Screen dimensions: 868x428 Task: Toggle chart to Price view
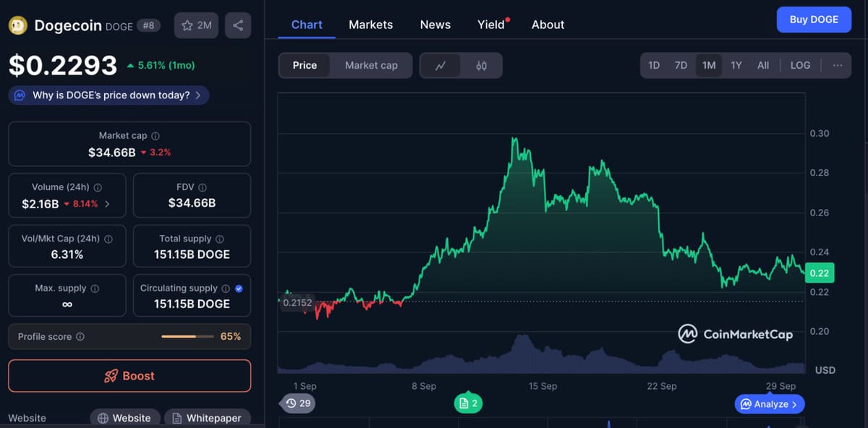[x=305, y=66]
